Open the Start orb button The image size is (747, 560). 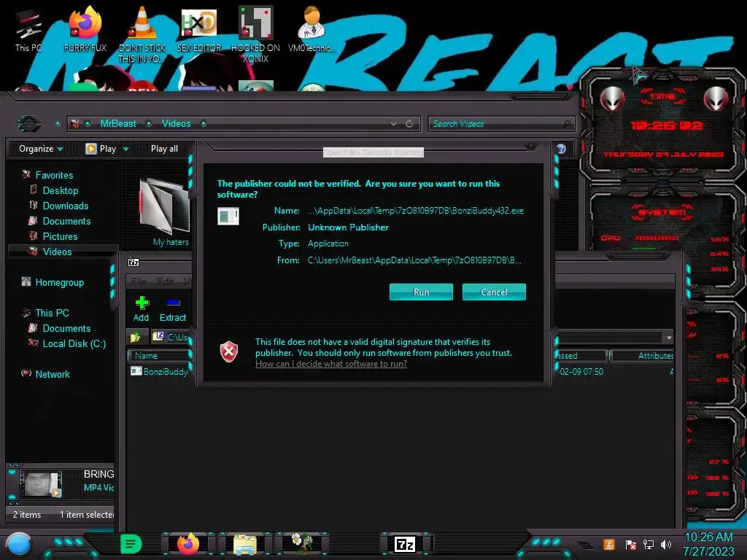click(x=19, y=545)
